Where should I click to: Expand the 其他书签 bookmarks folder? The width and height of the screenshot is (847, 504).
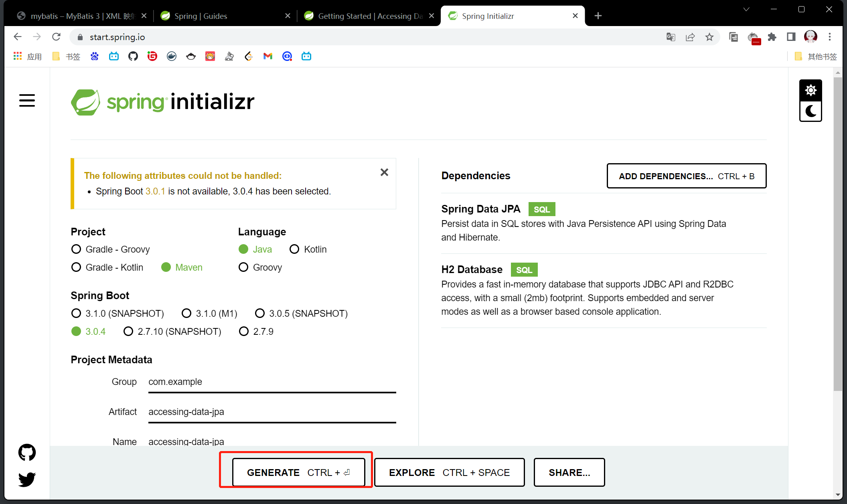coord(816,57)
